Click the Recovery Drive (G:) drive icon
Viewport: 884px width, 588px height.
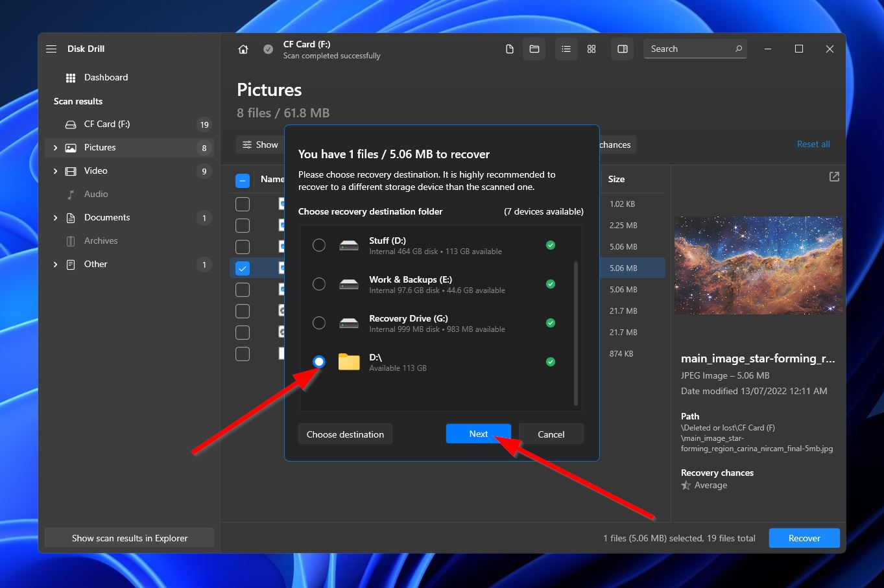tap(349, 323)
